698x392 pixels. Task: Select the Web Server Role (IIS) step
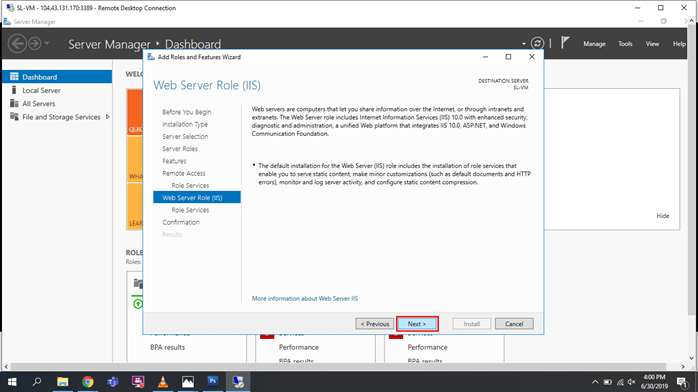197,197
